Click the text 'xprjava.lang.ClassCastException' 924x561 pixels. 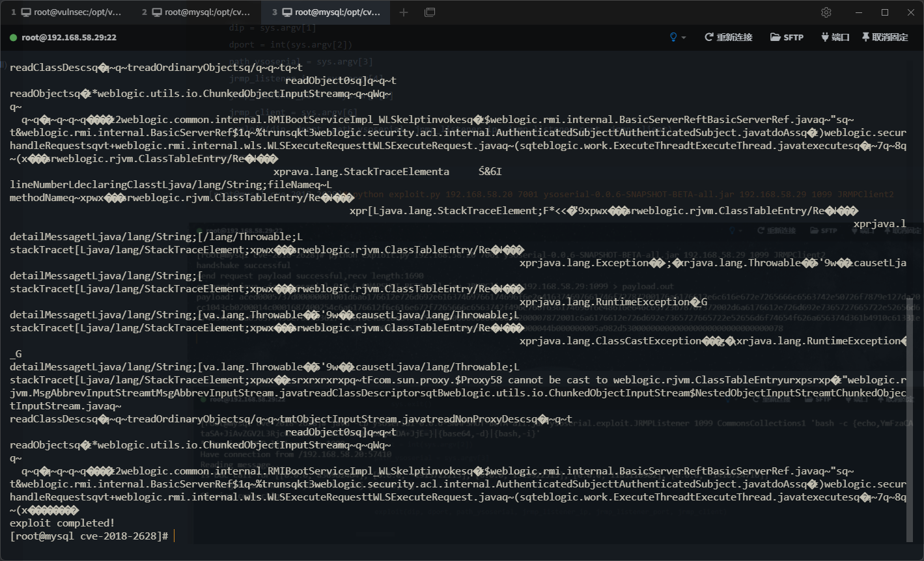[610, 341]
